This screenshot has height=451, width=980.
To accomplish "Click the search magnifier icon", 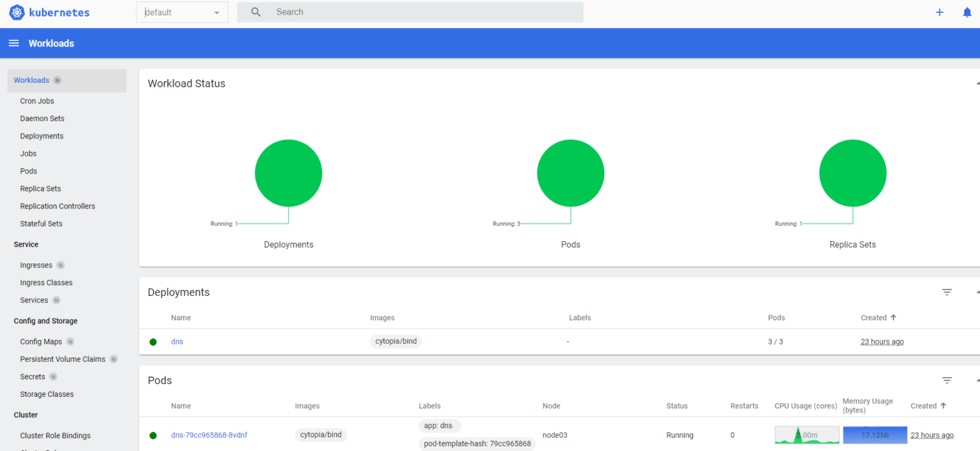I will (256, 12).
